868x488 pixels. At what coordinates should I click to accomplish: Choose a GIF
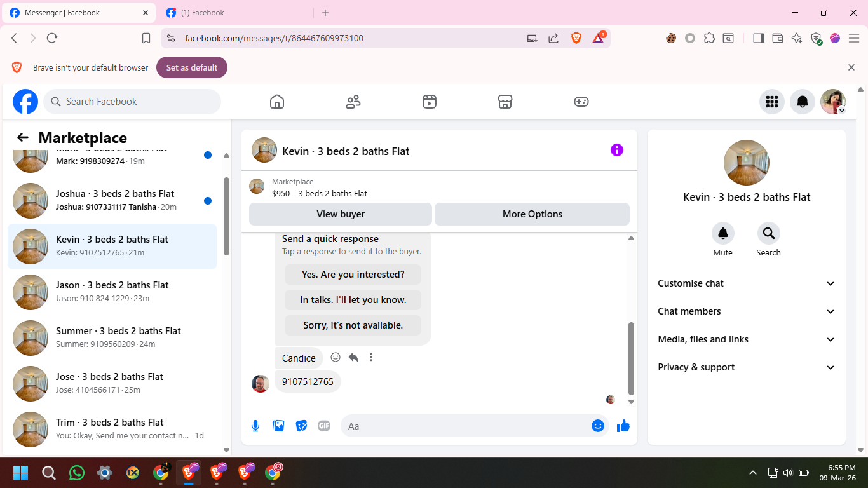coord(324,426)
